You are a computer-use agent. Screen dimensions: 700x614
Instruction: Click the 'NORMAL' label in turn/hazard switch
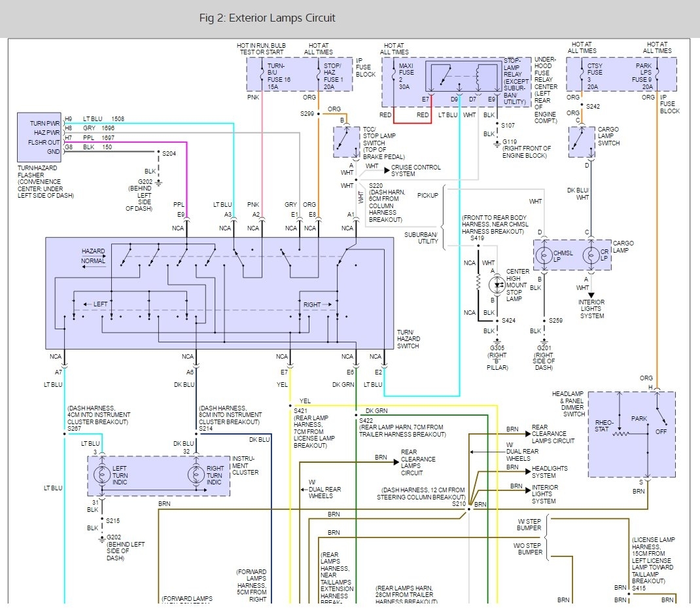pyautogui.click(x=93, y=261)
